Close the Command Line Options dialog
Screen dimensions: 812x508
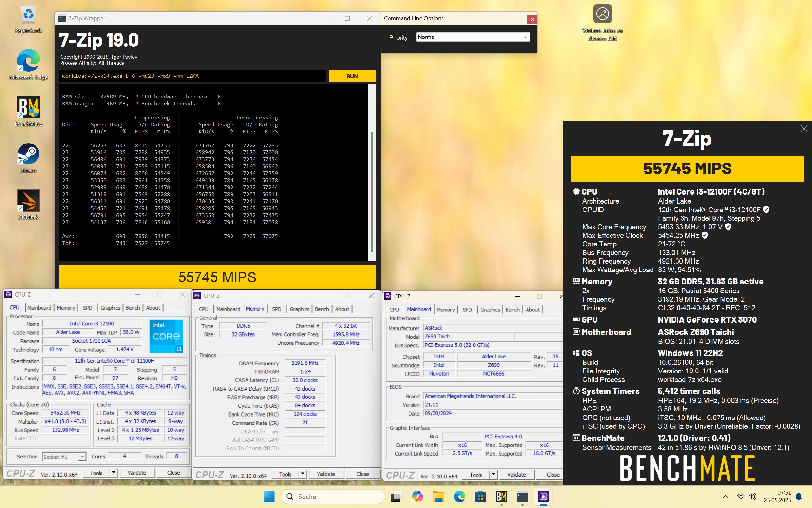pyautogui.click(x=532, y=19)
